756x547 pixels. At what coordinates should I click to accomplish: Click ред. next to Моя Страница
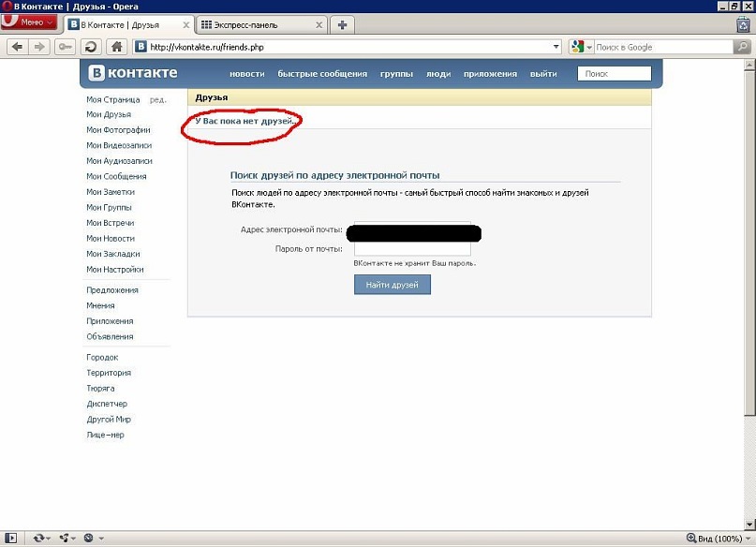(157, 100)
